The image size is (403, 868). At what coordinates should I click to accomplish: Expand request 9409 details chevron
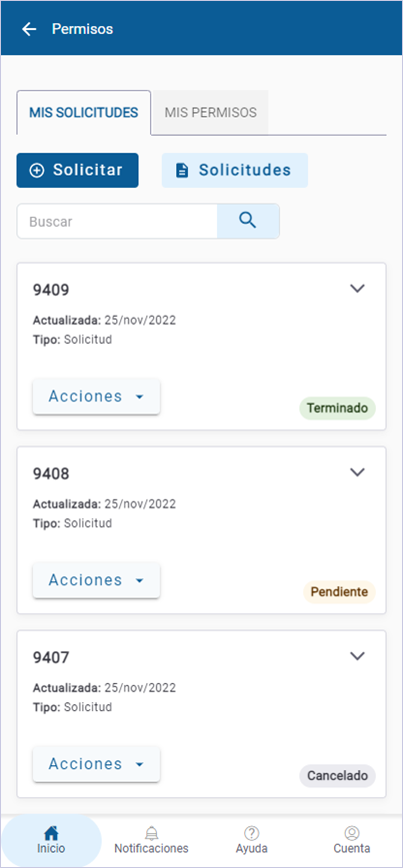click(x=358, y=289)
